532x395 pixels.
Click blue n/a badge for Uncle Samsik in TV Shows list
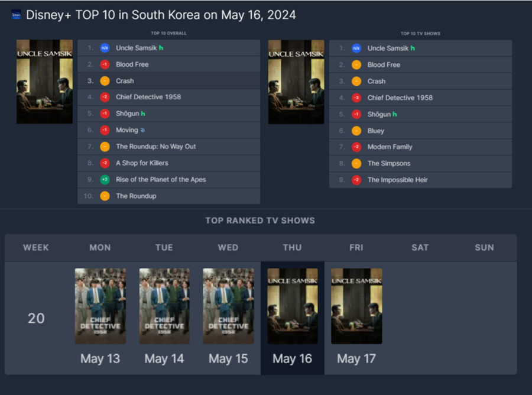coord(356,48)
